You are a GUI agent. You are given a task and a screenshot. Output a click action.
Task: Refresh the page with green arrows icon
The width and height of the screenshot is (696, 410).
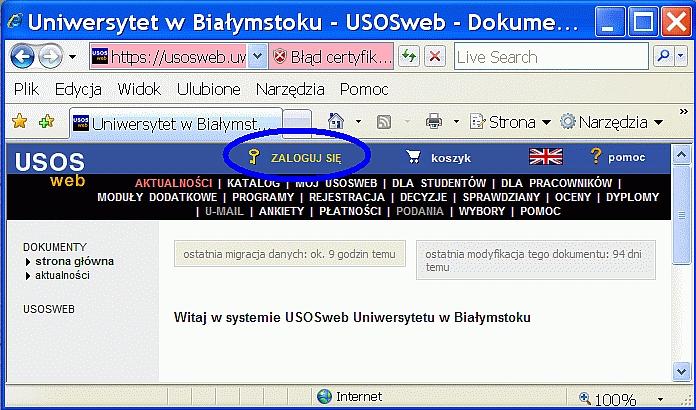click(x=409, y=56)
